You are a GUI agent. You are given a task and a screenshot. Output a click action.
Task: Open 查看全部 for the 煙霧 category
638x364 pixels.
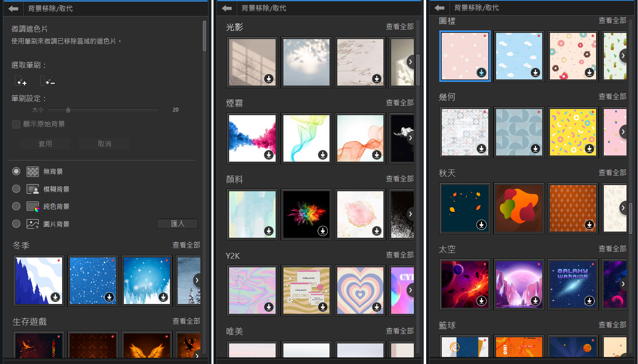tap(399, 102)
